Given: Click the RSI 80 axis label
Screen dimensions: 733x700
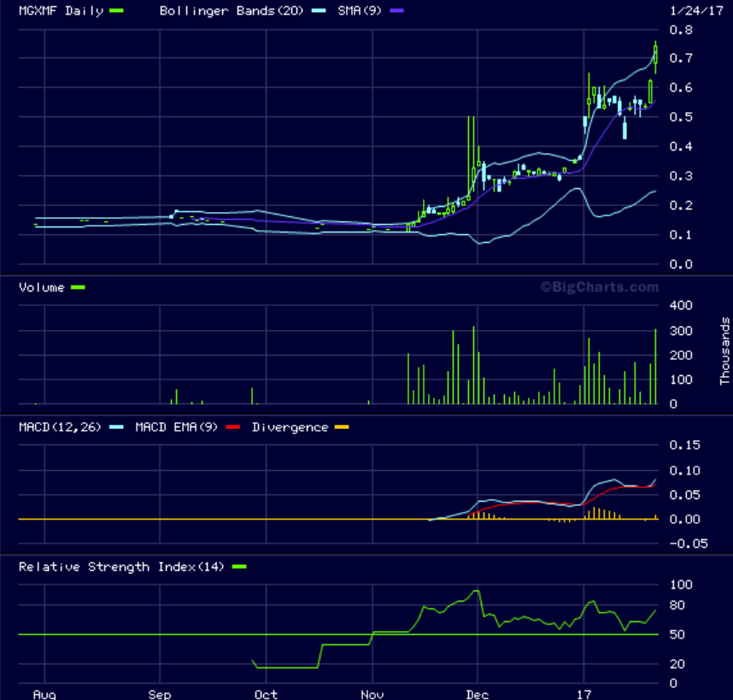Looking at the screenshot, I should 677,605.
